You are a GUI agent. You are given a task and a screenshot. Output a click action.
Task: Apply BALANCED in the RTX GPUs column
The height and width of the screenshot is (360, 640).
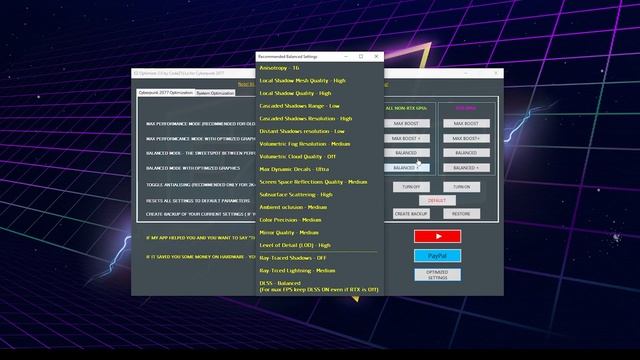(466, 153)
